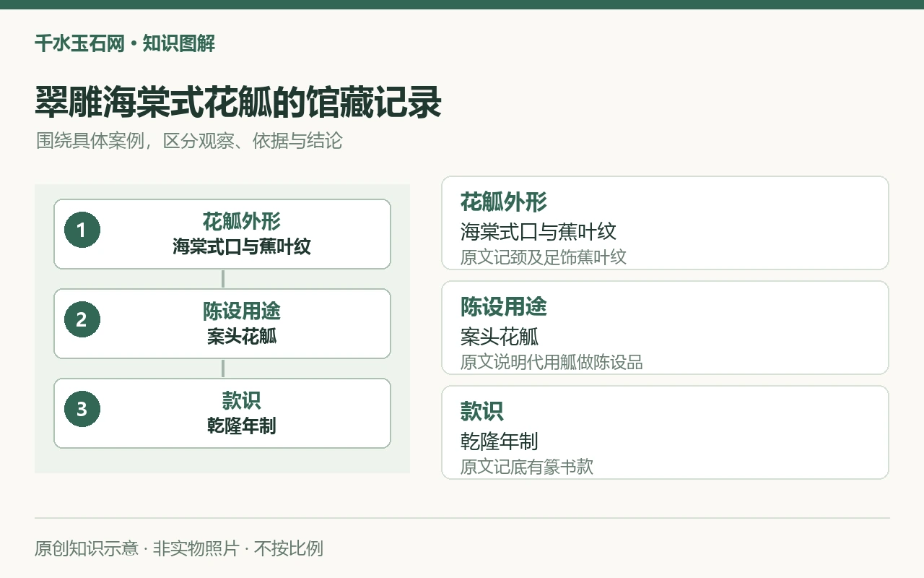This screenshot has height=578, width=924.
Task: Select the 款识 step heading in flowchart
Action: click(x=241, y=400)
